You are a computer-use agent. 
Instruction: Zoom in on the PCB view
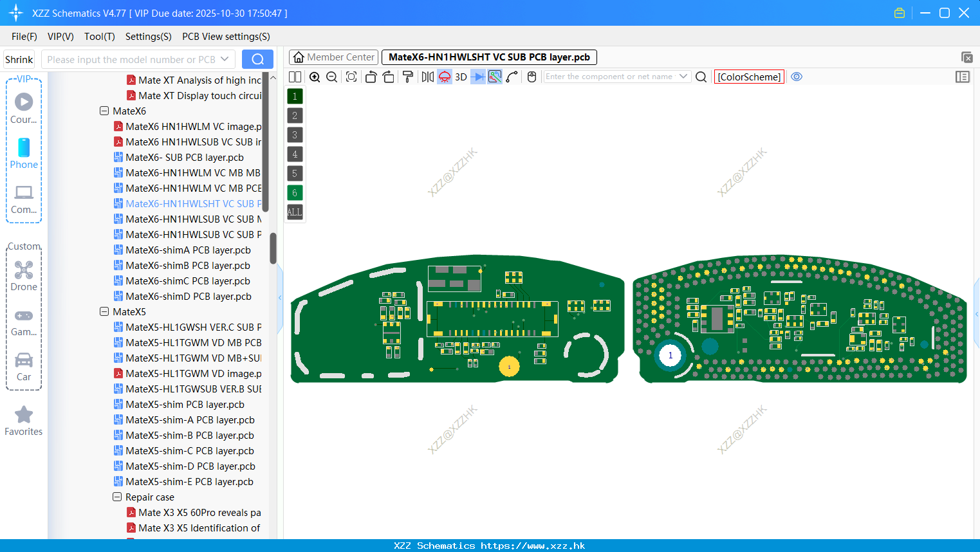click(x=315, y=77)
